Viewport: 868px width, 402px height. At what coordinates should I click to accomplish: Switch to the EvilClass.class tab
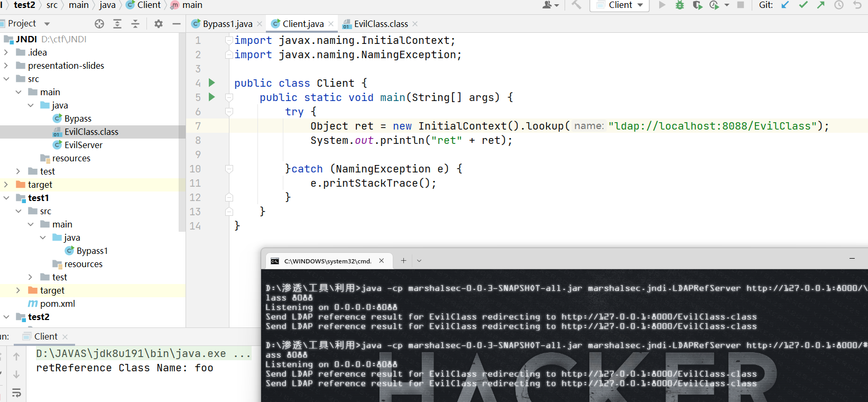(381, 24)
